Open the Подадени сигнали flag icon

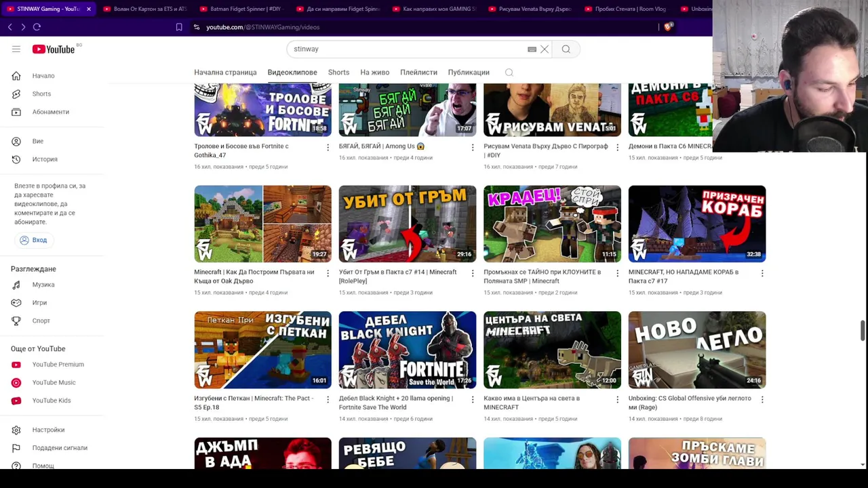coord(16,448)
